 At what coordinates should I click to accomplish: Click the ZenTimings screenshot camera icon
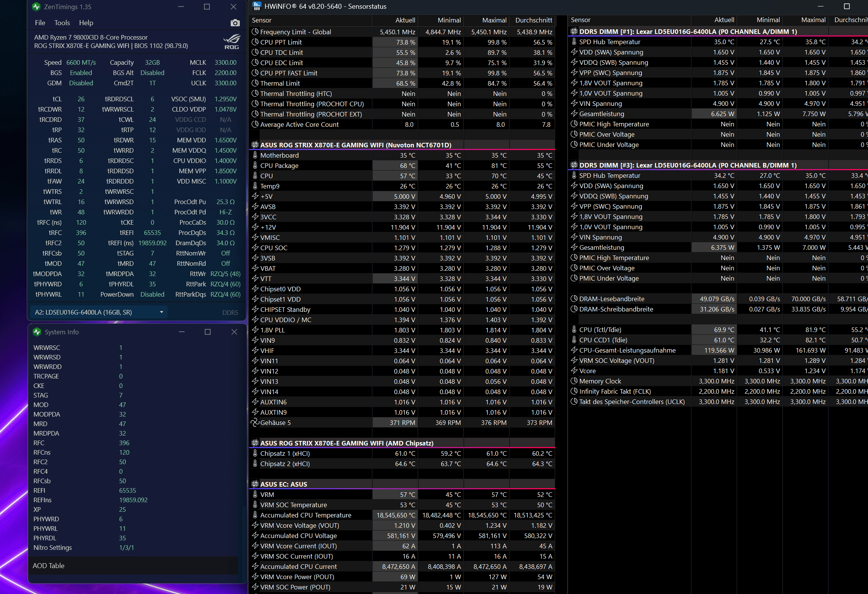(235, 23)
